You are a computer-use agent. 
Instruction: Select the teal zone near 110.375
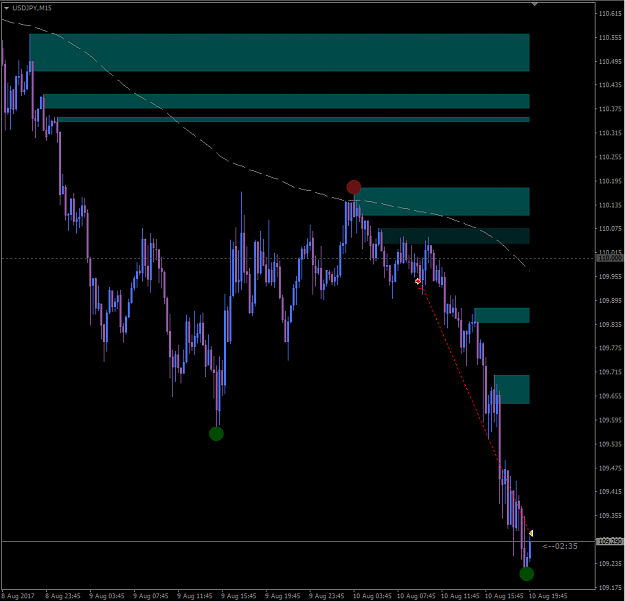tap(286, 101)
